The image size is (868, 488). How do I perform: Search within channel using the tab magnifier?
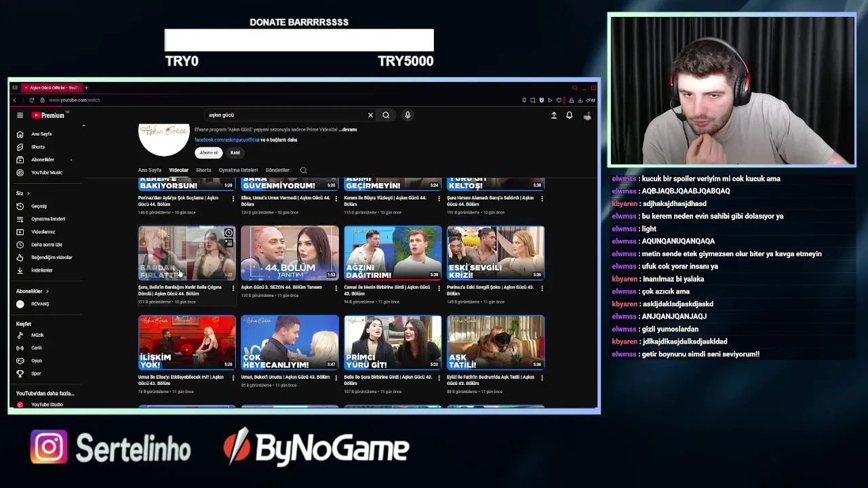[303, 170]
